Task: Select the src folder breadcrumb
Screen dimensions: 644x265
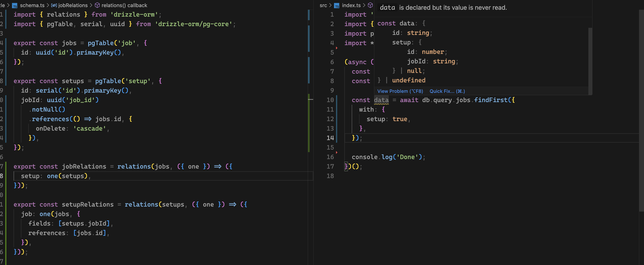Action: click(323, 5)
